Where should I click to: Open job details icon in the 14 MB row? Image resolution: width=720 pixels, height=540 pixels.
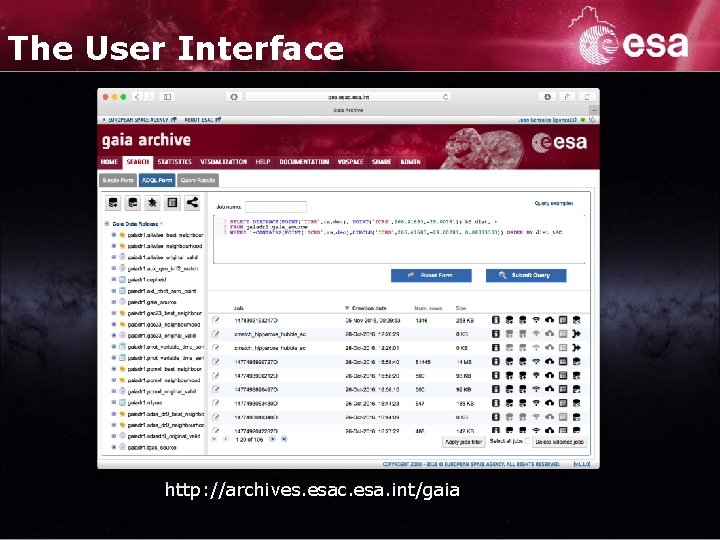(x=495, y=362)
